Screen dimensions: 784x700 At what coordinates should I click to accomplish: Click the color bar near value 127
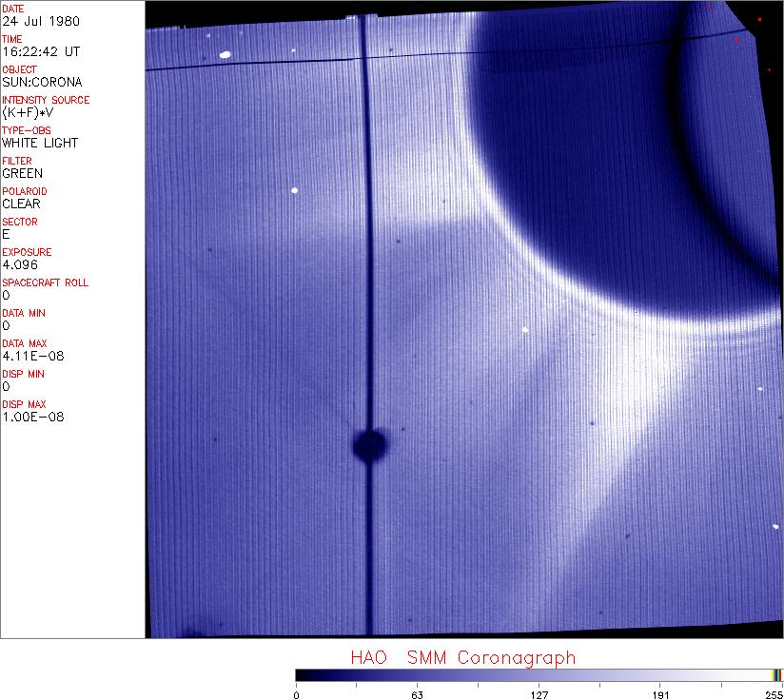(x=539, y=674)
